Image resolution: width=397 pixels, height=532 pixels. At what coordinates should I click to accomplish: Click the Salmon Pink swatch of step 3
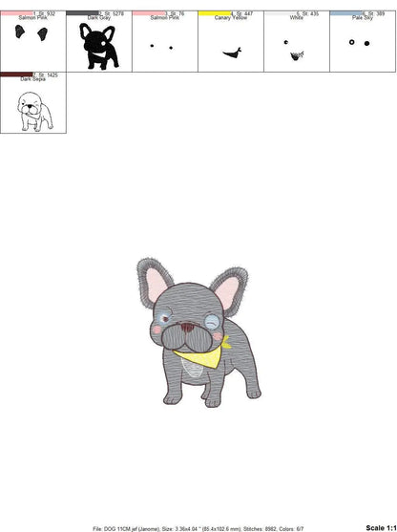tap(149, 13)
